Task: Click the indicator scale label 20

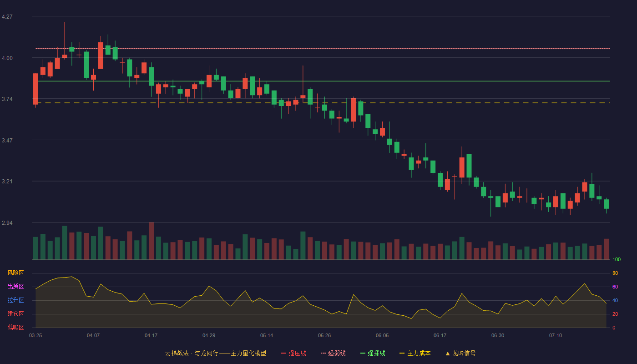Action: click(615, 314)
